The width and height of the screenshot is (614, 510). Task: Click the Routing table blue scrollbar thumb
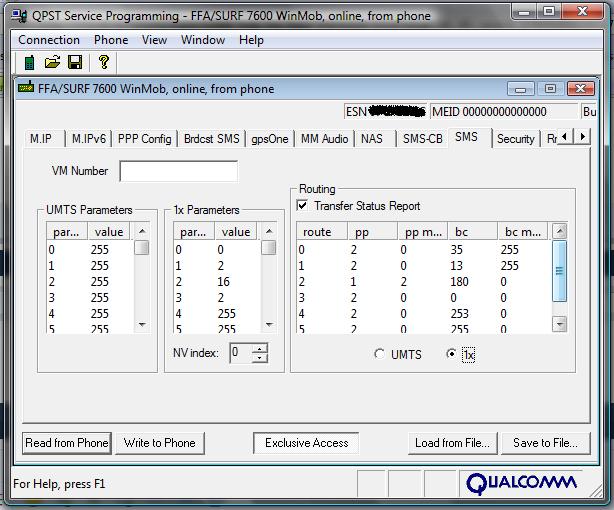click(x=560, y=271)
